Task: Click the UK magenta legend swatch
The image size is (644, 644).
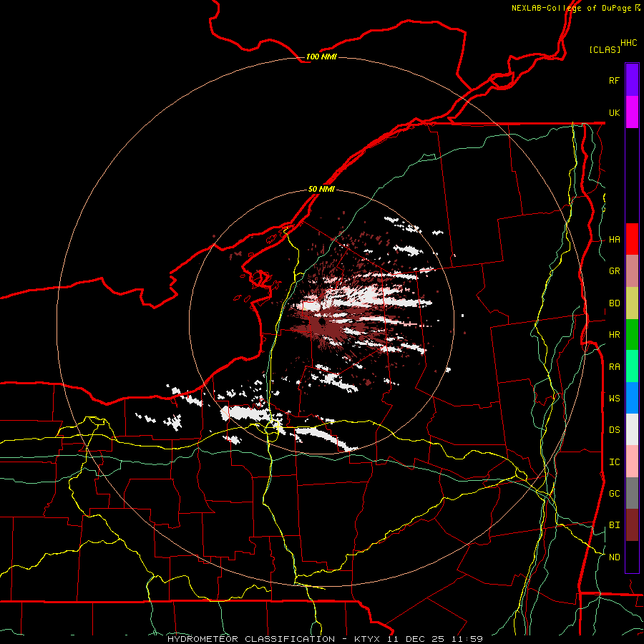Action: point(632,112)
